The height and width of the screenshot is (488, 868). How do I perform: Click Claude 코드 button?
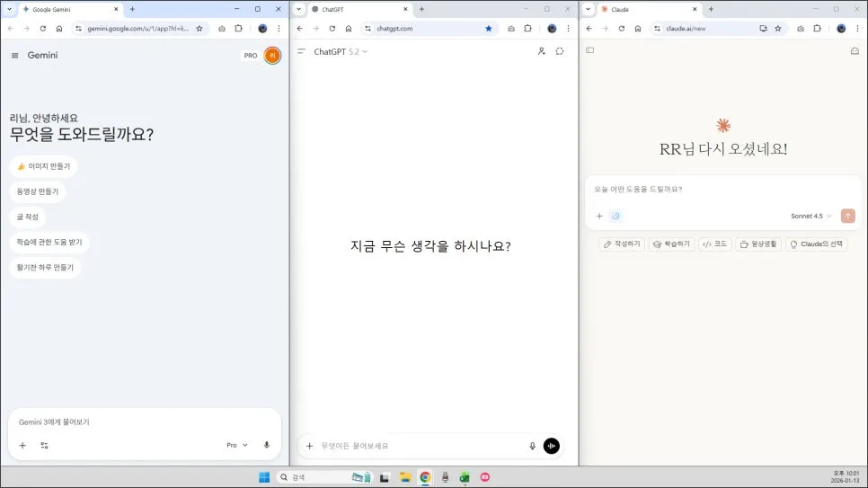click(x=714, y=244)
